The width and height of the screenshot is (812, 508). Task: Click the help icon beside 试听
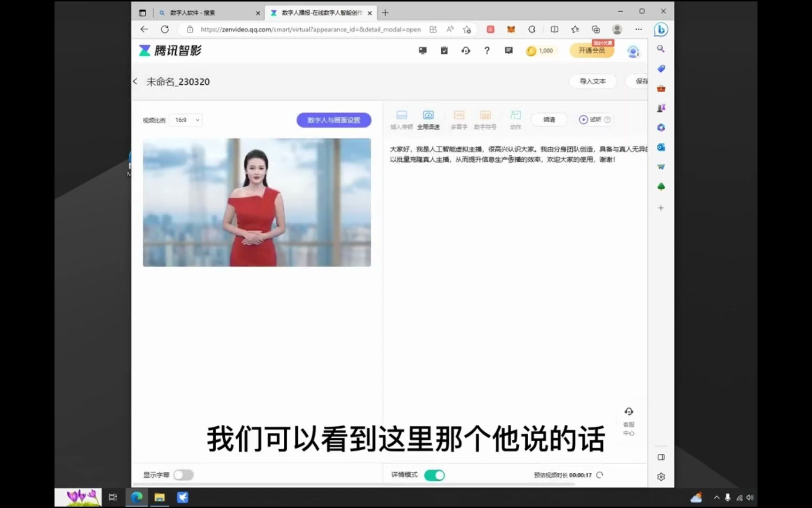(607, 119)
